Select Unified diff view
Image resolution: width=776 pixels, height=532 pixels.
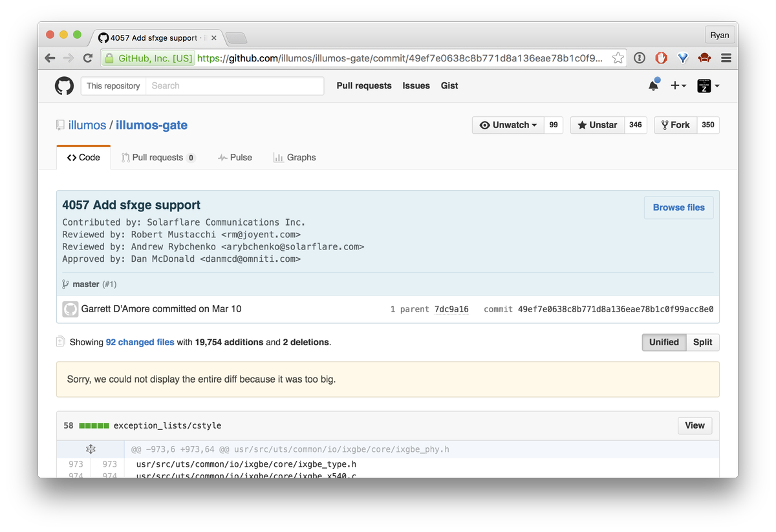[x=664, y=342]
